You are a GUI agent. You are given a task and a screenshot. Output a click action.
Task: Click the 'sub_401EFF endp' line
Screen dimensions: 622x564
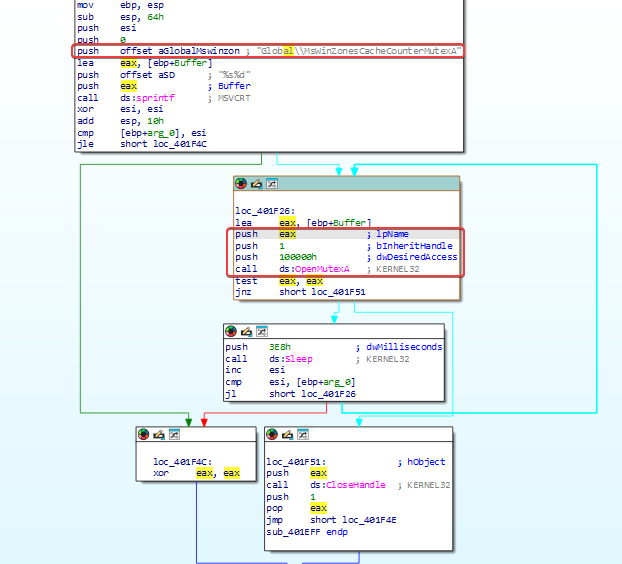[x=307, y=531]
